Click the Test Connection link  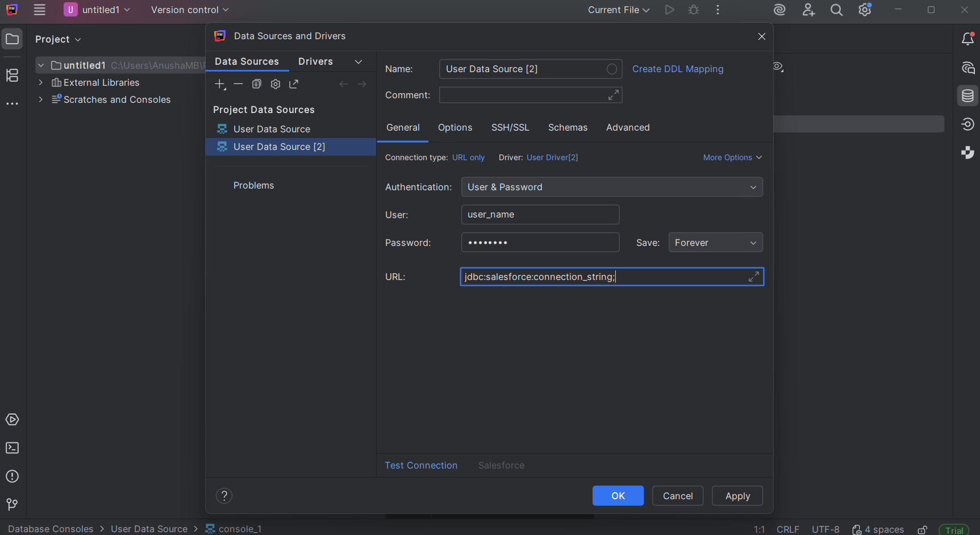pyautogui.click(x=421, y=466)
